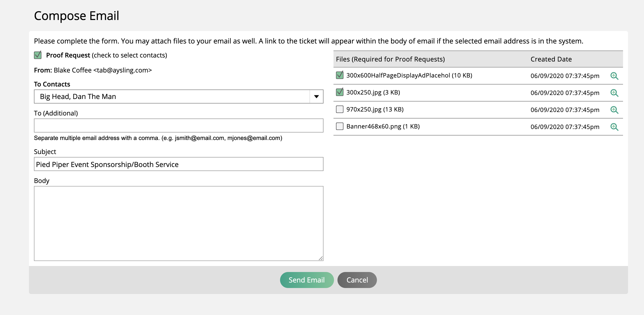Open magnifier preview for 970x250.jpg
The height and width of the screenshot is (315, 644).
coord(614,110)
